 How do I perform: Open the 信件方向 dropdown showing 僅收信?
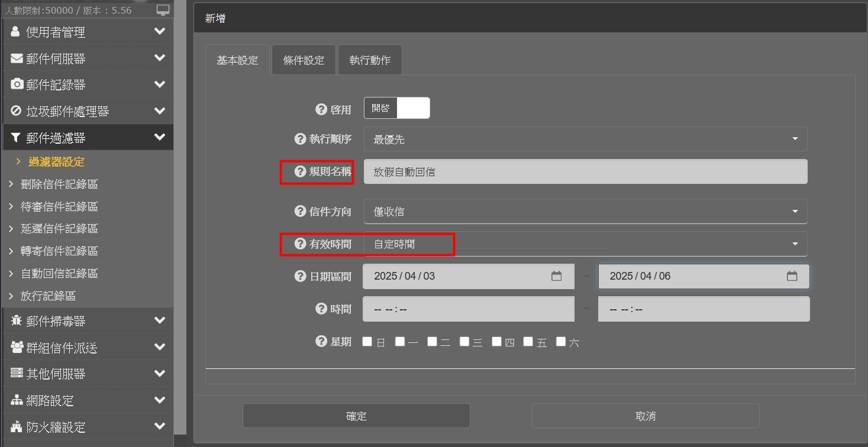click(585, 212)
